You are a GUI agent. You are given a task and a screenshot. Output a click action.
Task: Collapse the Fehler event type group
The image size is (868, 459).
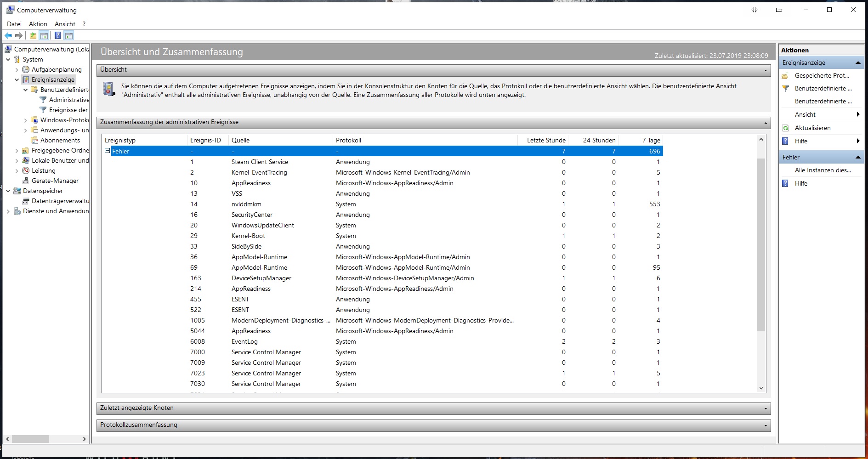[x=107, y=151]
